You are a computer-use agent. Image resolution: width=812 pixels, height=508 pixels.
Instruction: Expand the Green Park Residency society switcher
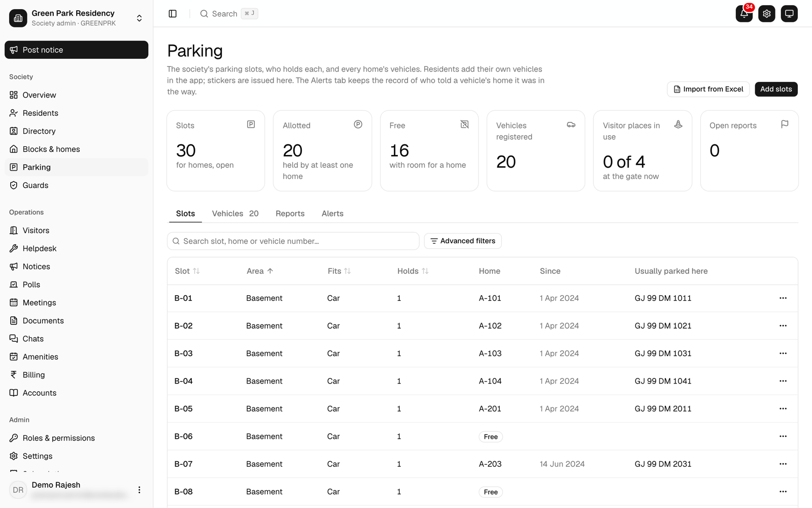click(76, 18)
